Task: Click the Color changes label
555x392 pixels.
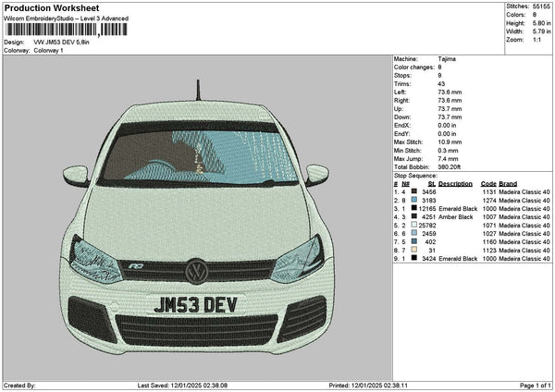Action: (x=414, y=67)
